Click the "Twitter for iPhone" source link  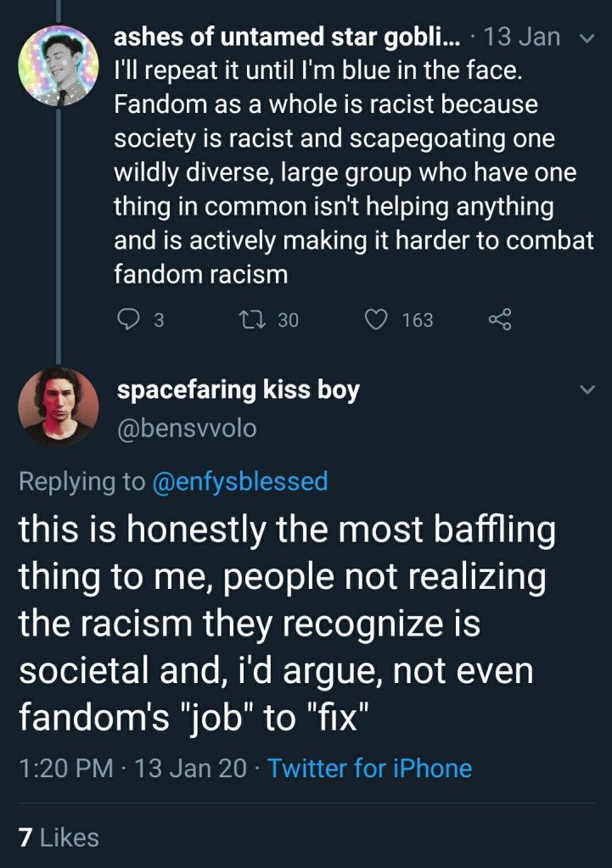click(369, 769)
